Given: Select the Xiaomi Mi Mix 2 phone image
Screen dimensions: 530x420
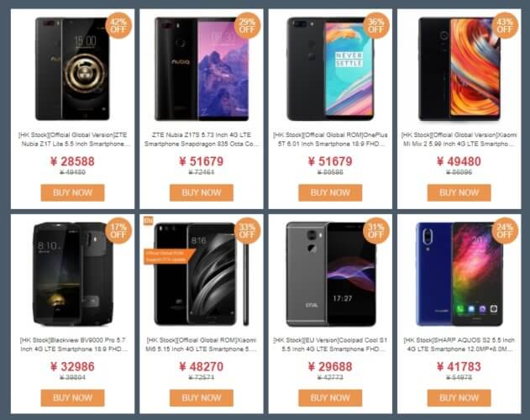Looking at the screenshot, I should [x=459, y=70].
